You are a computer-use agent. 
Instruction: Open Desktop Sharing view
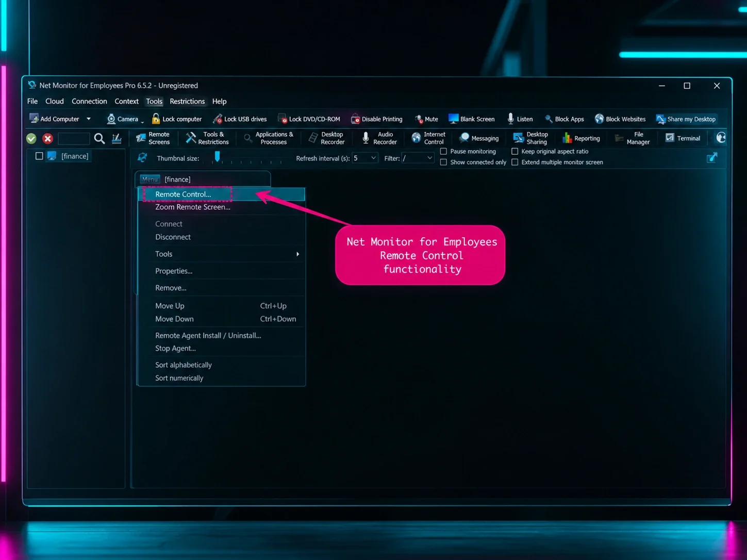click(531, 138)
